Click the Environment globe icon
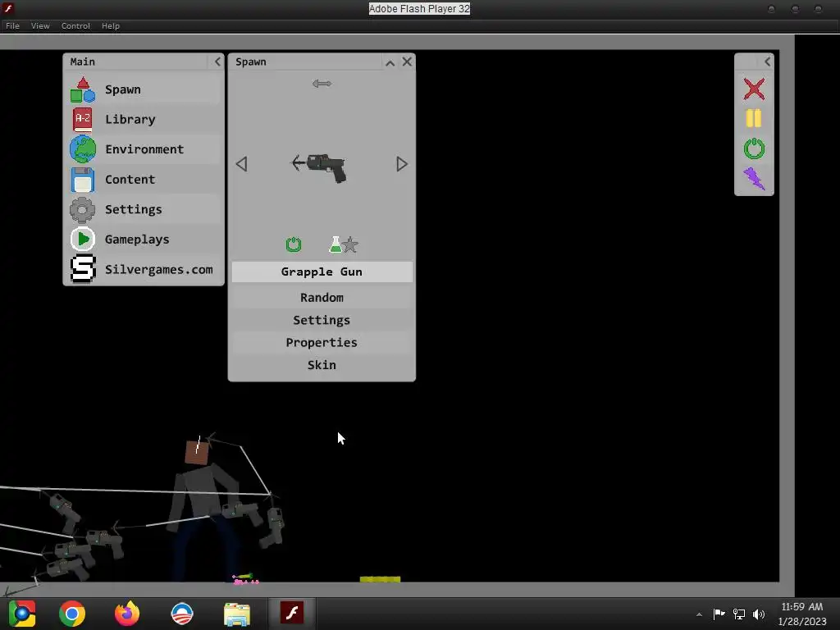This screenshot has height=630, width=840. coord(83,149)
